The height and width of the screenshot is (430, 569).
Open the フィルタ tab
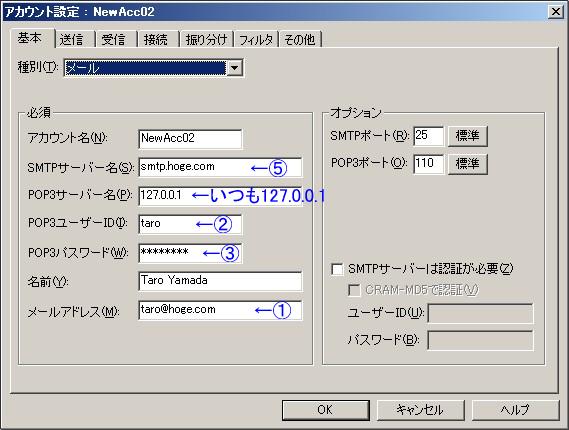point(256,39)
